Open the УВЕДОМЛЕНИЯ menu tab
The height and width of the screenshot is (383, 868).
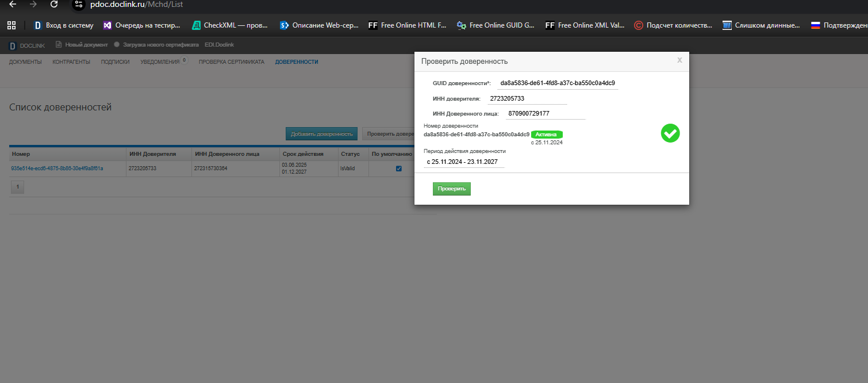tap(160, 62)
